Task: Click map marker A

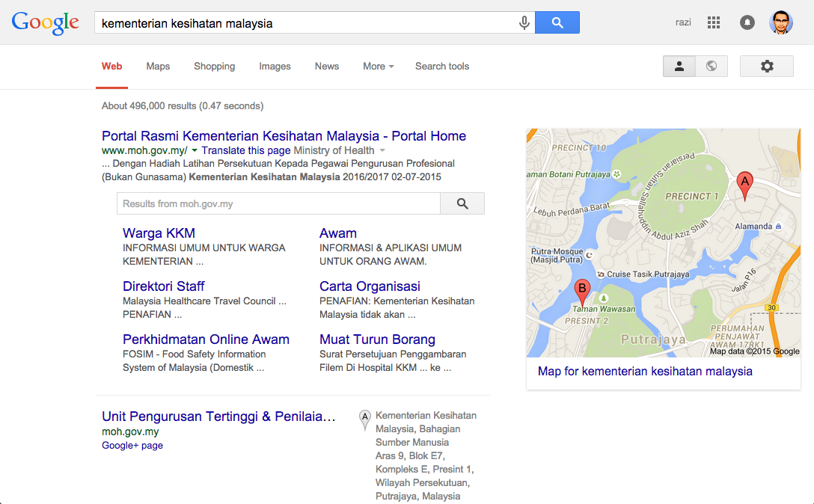Action: pos(745,185)
